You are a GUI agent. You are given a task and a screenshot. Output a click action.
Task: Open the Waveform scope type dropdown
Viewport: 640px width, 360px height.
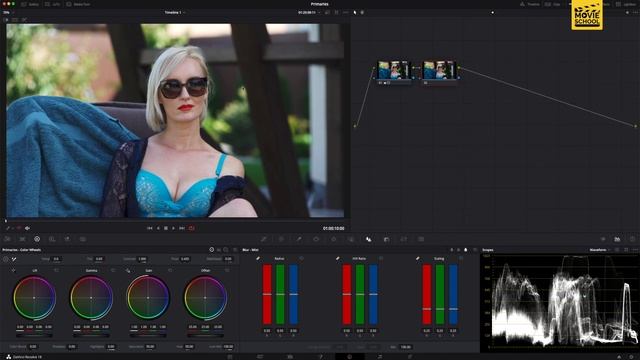tap(599, 250)
